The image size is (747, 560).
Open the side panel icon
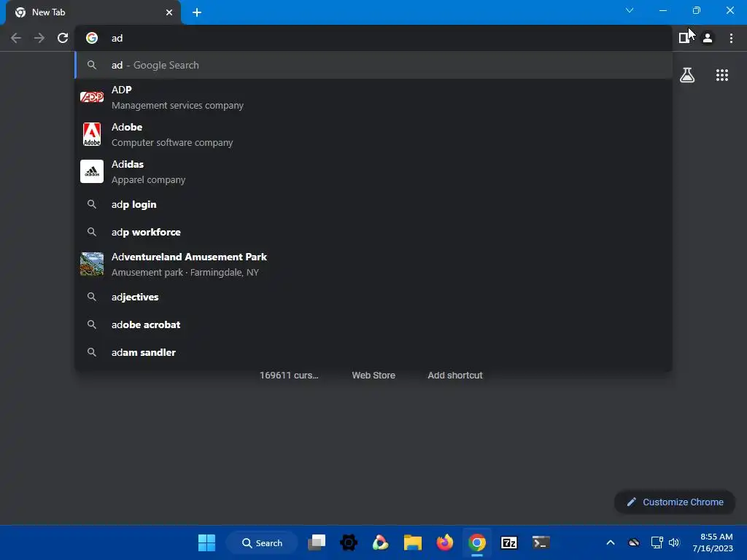click(x=684, y=38)
